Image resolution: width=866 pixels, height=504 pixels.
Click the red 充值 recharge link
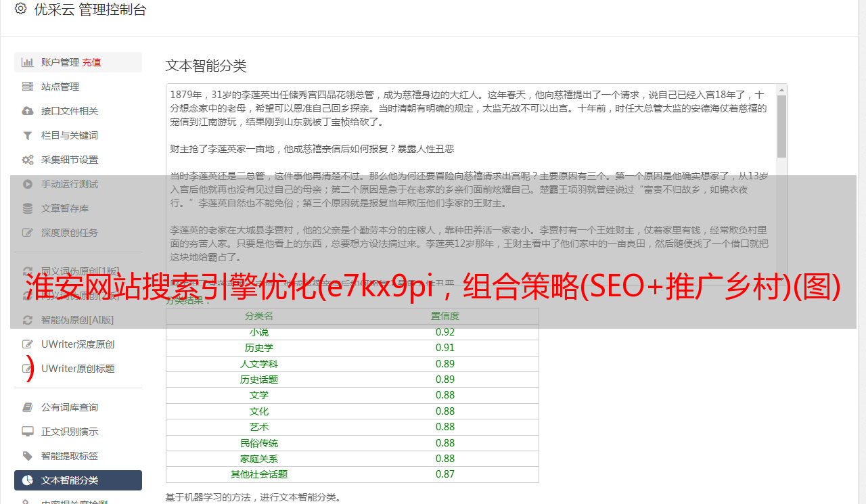[x=91, y=62]
